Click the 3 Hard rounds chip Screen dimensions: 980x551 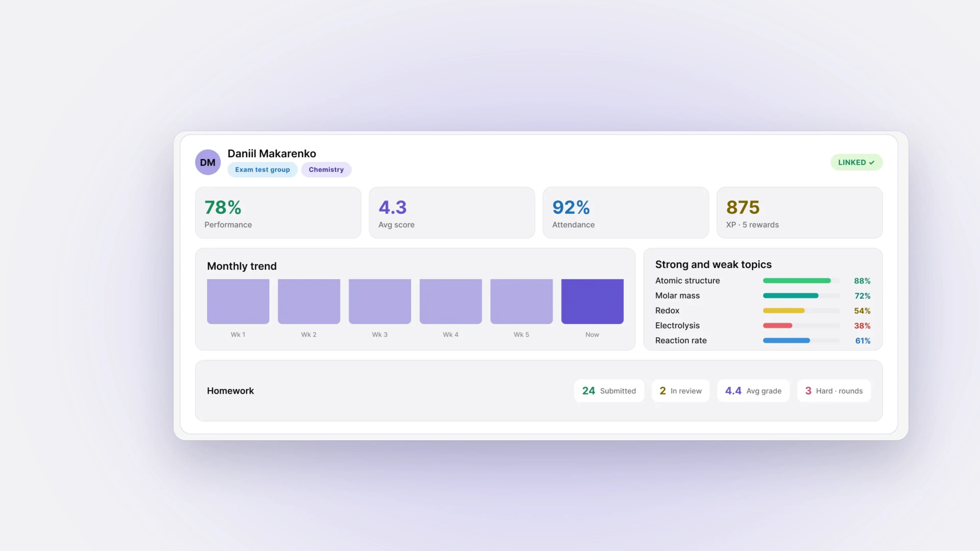coord(834,391)
